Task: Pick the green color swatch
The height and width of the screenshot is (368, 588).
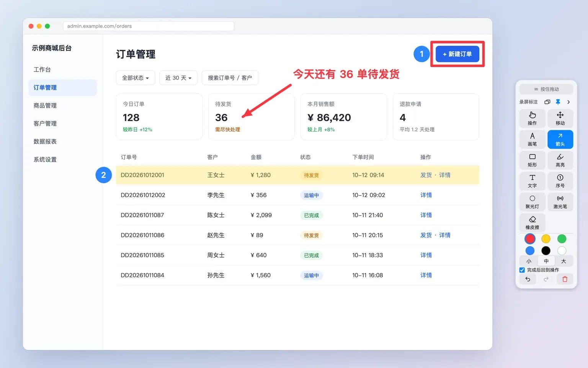Action: [562, 239]
